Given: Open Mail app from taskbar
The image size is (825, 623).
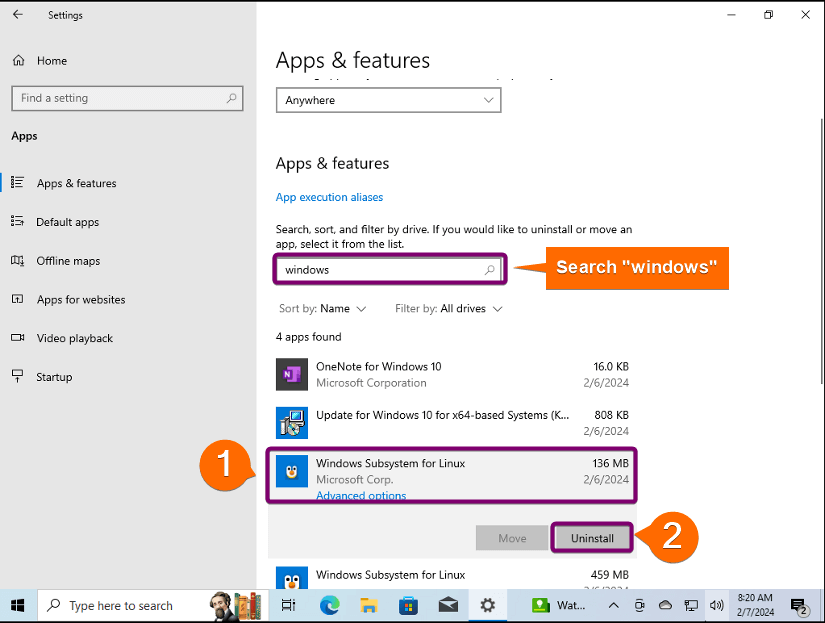Looking at the screenshot, I should pyautogui.click(x=448, y=606).
